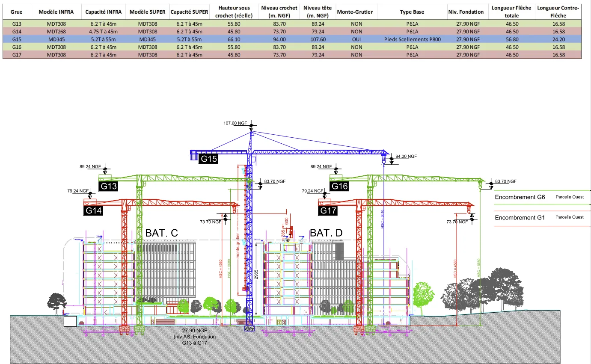The image size is (591, 364).
Task: Select the "2965" vertical dimension label
Action: point(255,274)
